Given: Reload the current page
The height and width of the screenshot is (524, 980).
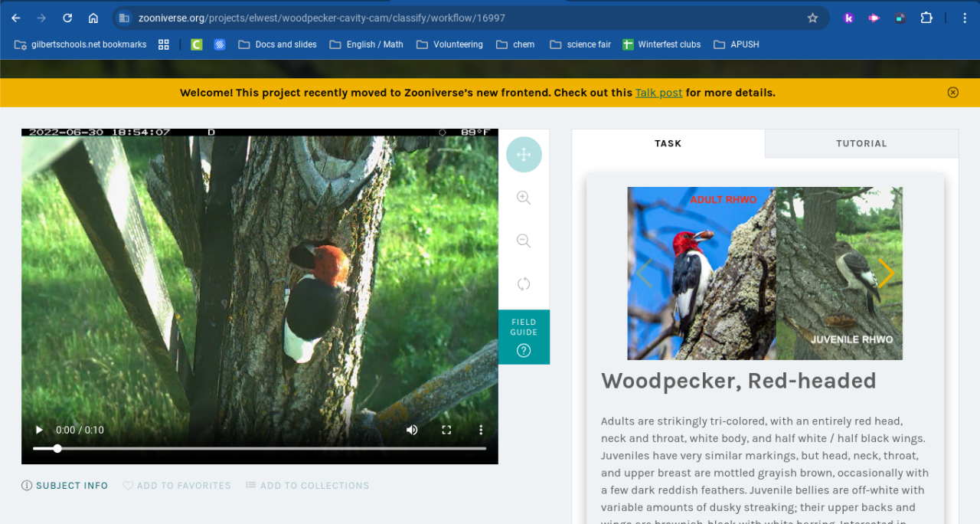Looking at the screenshot, I should (x=67, y=18).
